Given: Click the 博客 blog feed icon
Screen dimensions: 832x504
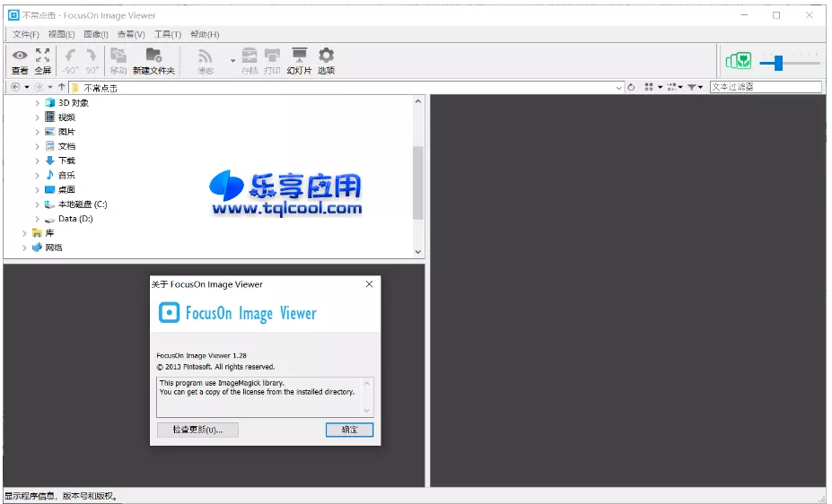Looking at the screenshot, I should 205,55.
